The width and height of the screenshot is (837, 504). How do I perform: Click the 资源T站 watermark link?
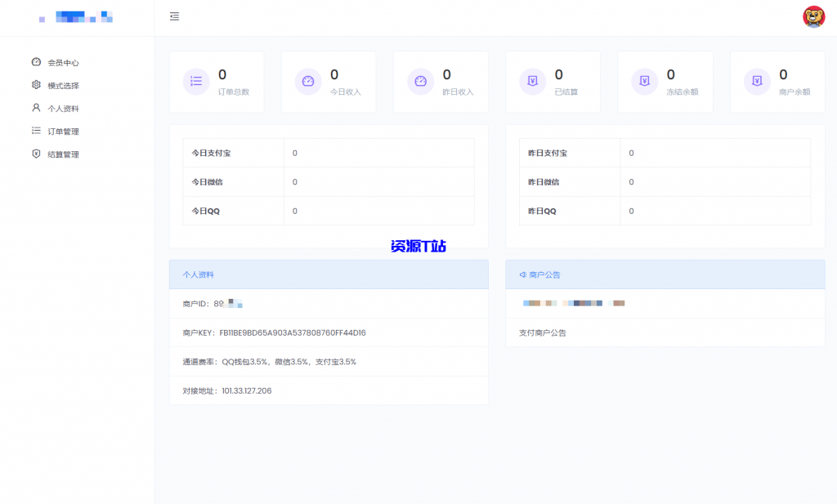pyautogui.click(x=418, y=244)
